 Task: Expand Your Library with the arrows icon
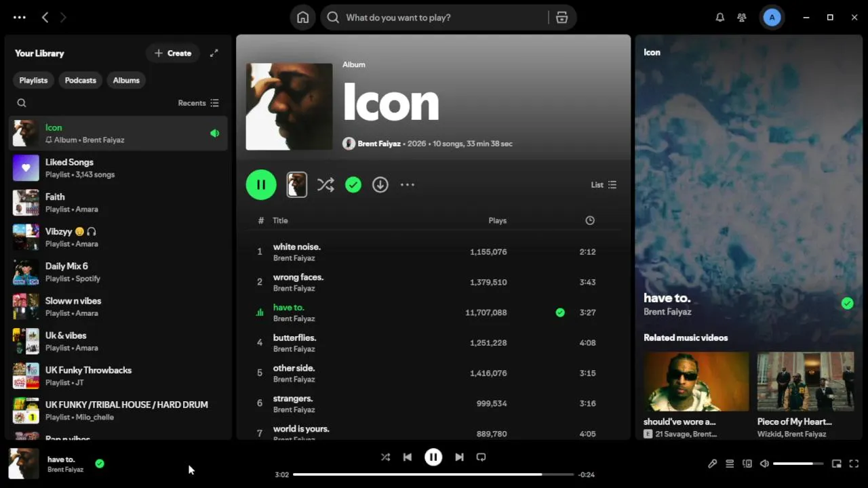(x=214, y=53)
